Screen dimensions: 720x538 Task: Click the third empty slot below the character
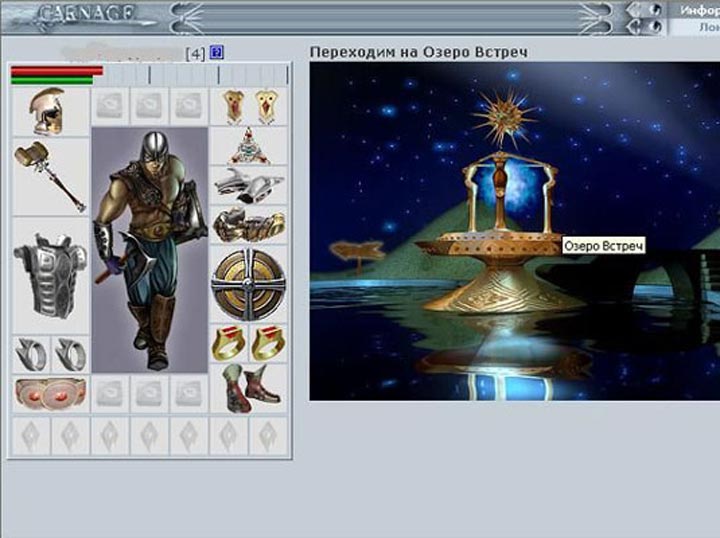point(189,393)
